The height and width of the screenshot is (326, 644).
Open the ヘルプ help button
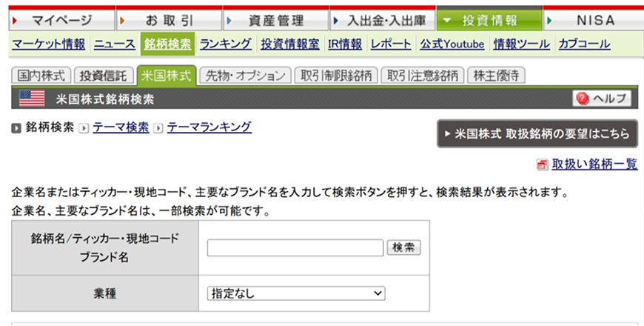[602, 99]
